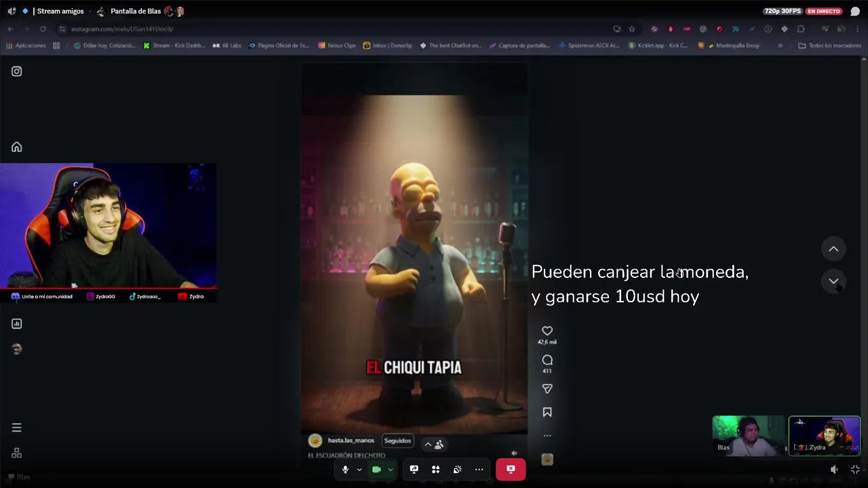Expand the show members chevron pill
This screenshot has height=488, width=868.
[433, 445]
